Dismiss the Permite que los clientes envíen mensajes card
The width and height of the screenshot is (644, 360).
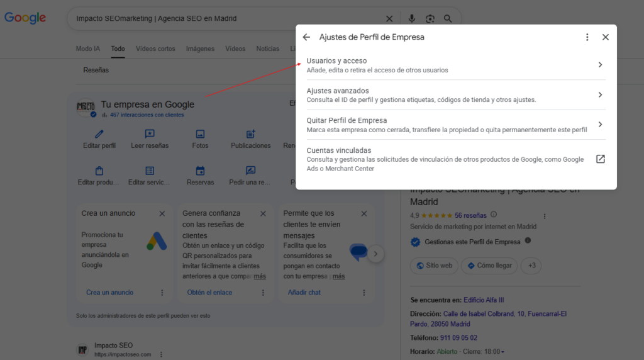coord(364,214)
